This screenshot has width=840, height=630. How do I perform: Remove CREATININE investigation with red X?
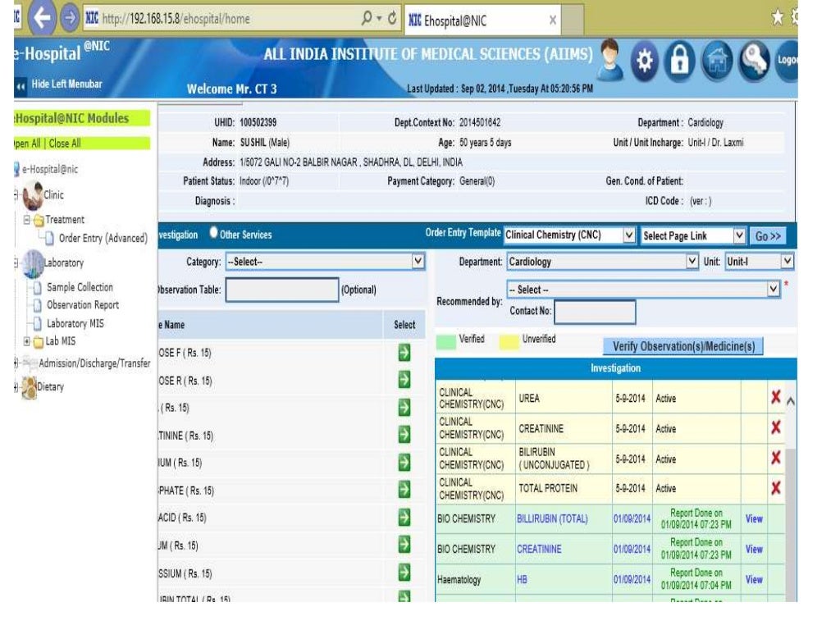click(x=775, y=427)
